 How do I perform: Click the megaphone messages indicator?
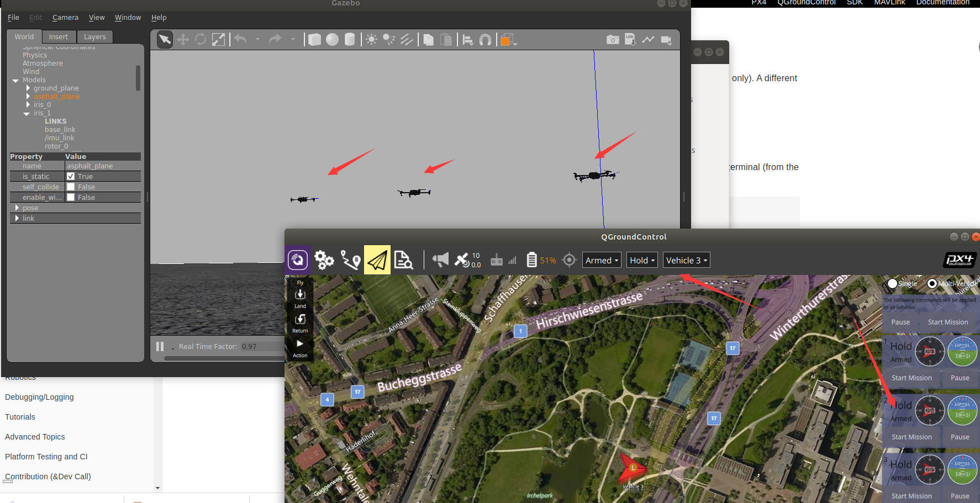441,260
